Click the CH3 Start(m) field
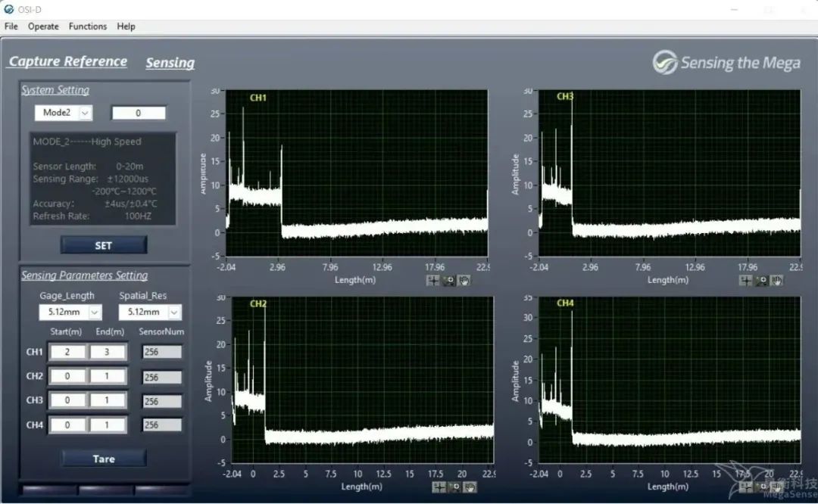Viewport: 818px width, 504px height. (x=67, y=400)
